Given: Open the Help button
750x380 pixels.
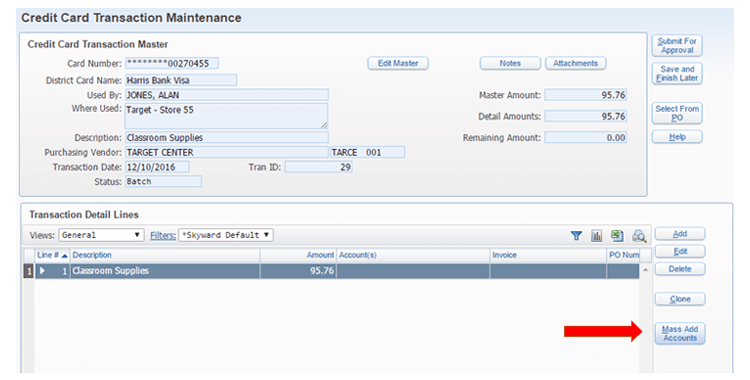Looking at the screenshot, I should click(677, 137).
